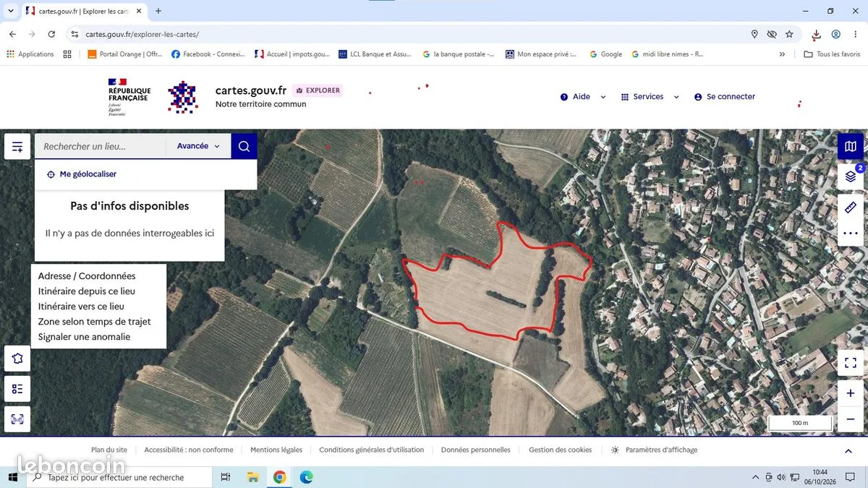Open the Google bookmark
Viewport: 868px width, 488px height.
(x=606, y=54)
